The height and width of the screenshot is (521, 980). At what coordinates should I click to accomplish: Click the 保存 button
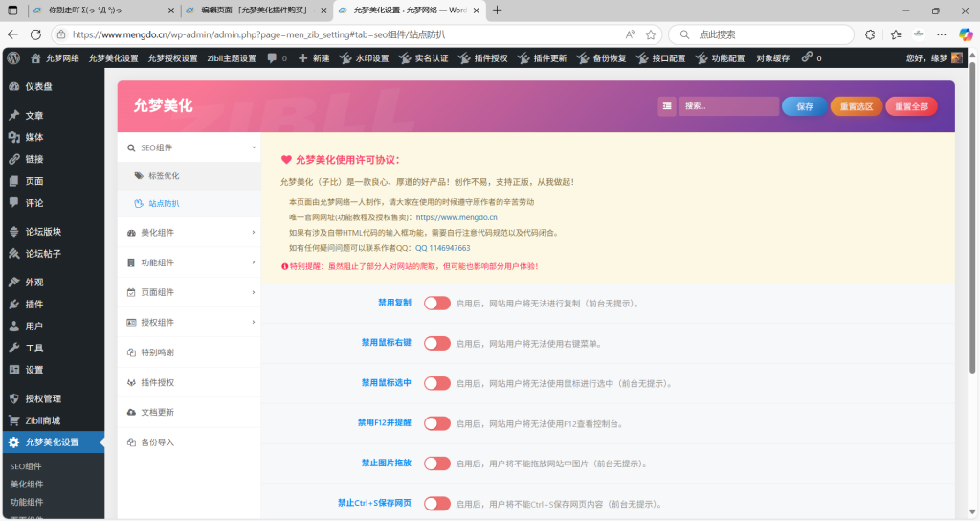804,106
